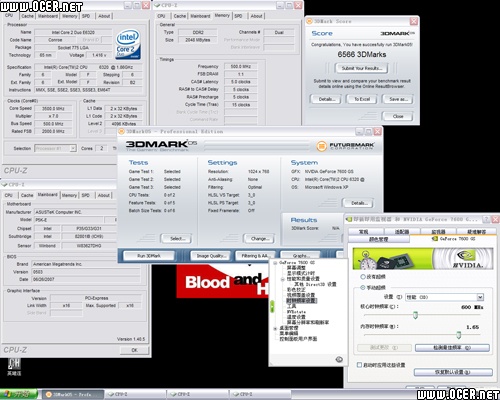The height and width of the screenshot is (400, 500).
Task: Click Change button under Settings
Action: (x=260, y=238)
